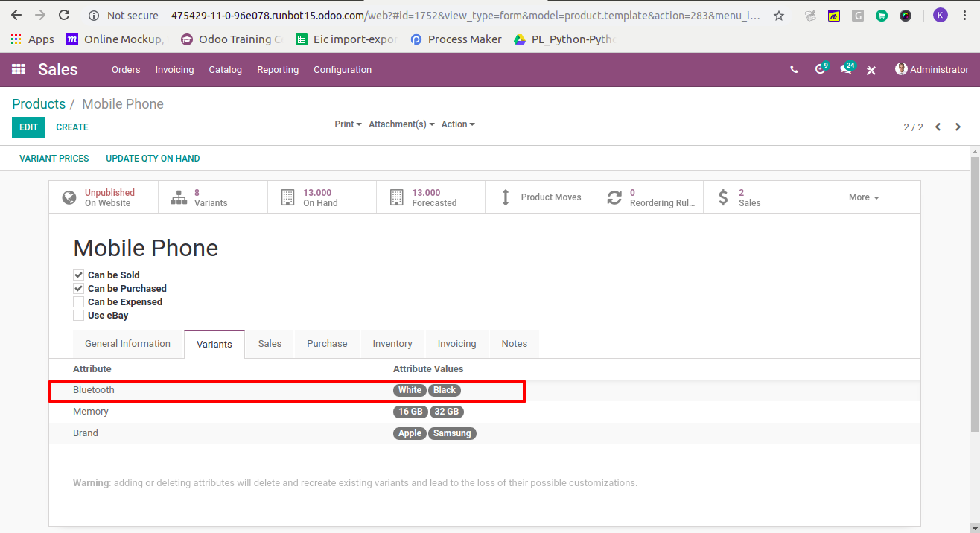Switch to the General Information tab

tap(127, 343)
